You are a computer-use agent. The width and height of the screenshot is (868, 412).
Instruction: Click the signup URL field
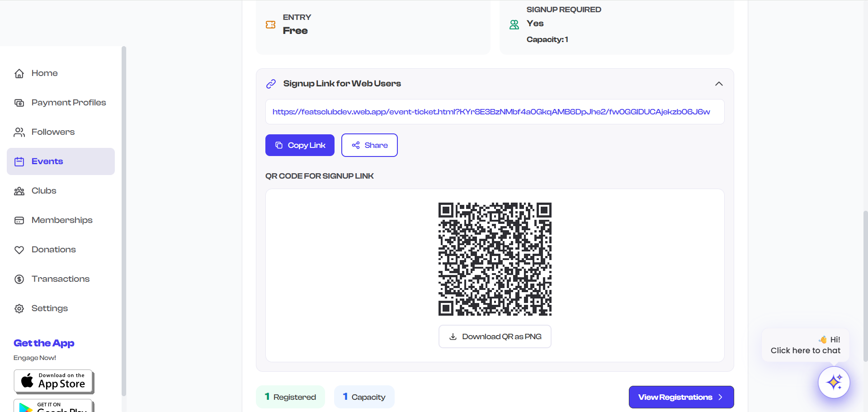tap(495, 112)
